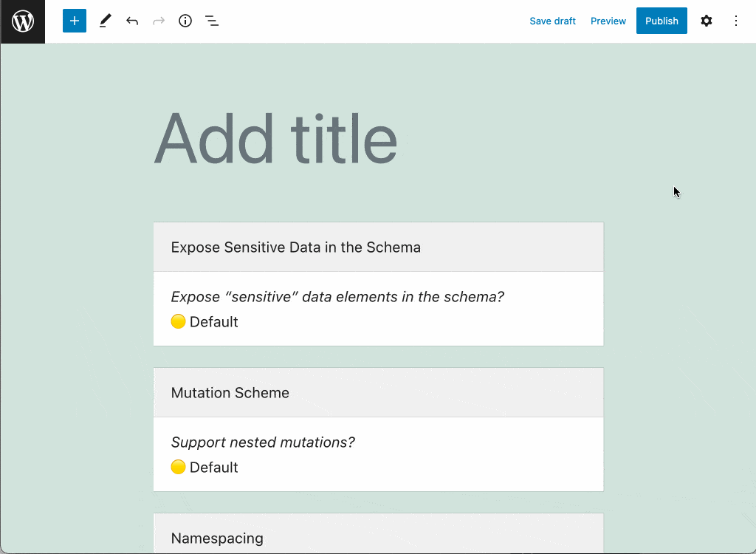The image size is (756, 554).
Task: Click Default under Expose sensitive data elements
Action: (213, 322)
